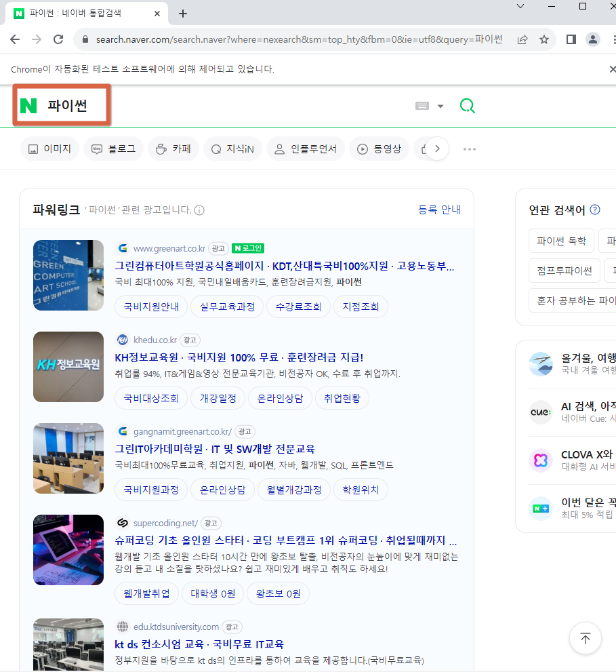Click the green search magnifier icon
Image resolution: width=616 pixels, height=672 pixels.
468,105
